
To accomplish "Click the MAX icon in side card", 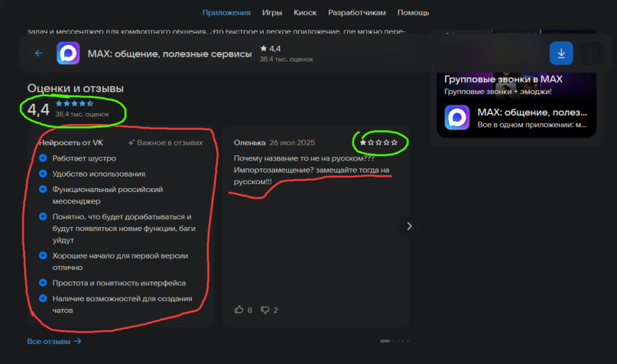I will click(x=457, y=117).
